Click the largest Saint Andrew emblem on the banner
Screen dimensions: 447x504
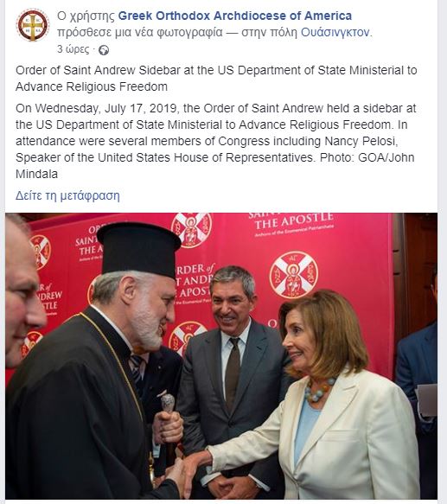point(294,275)
